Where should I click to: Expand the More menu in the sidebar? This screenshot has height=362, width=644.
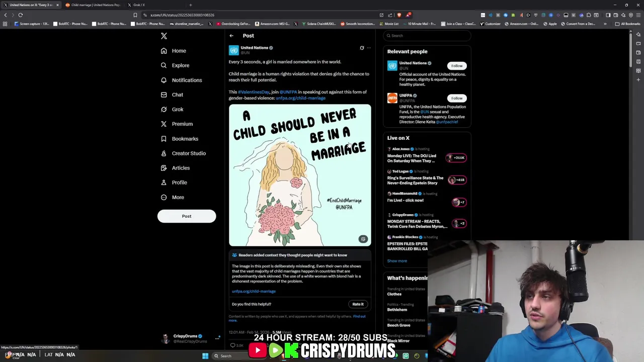[x=172, y=197]
